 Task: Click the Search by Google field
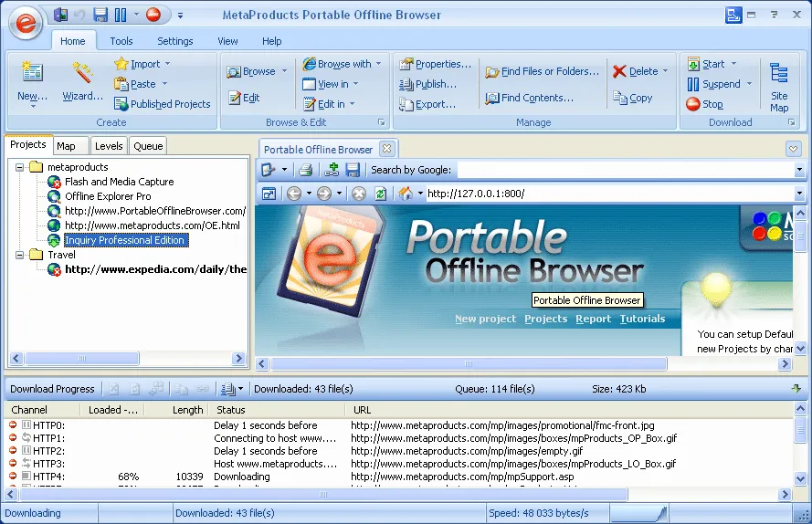click(x=626, y=170)
